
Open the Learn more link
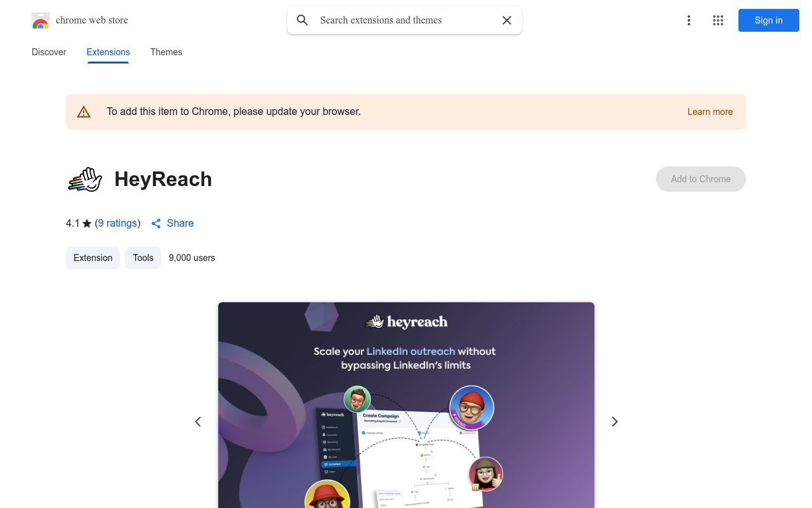point(710,112)
